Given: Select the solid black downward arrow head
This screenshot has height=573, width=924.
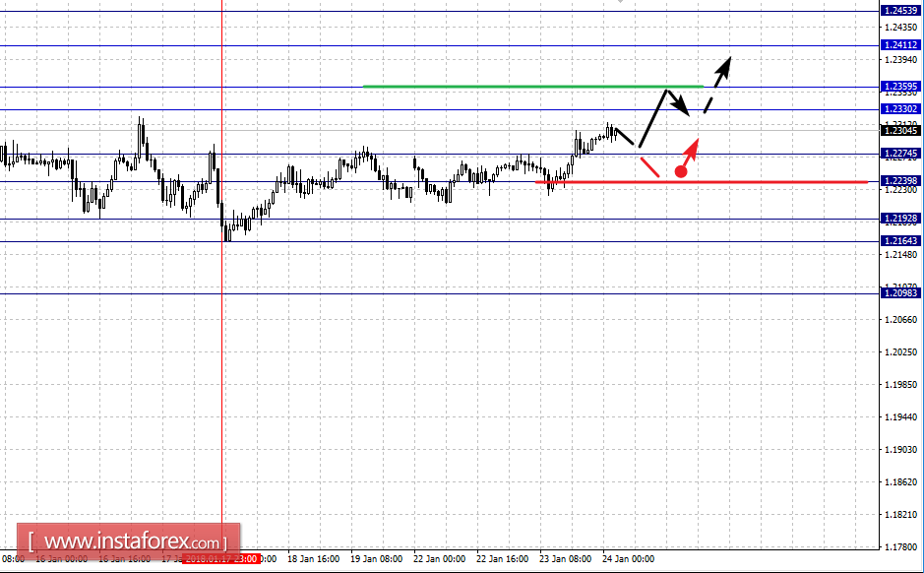Looking at the screenshot, I should click(x=682, y=106).
